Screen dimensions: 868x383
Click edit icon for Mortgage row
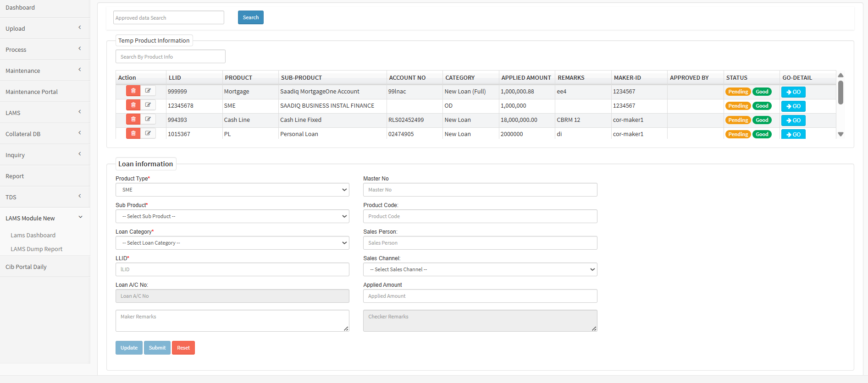click(x=148, y=91)
